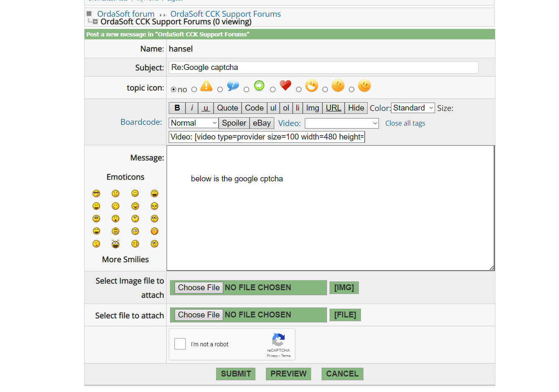Insert the sunglasses cool emoticon
Image resolution: width=559 pixels, height=392 pixels.
(x=96, y=193)
